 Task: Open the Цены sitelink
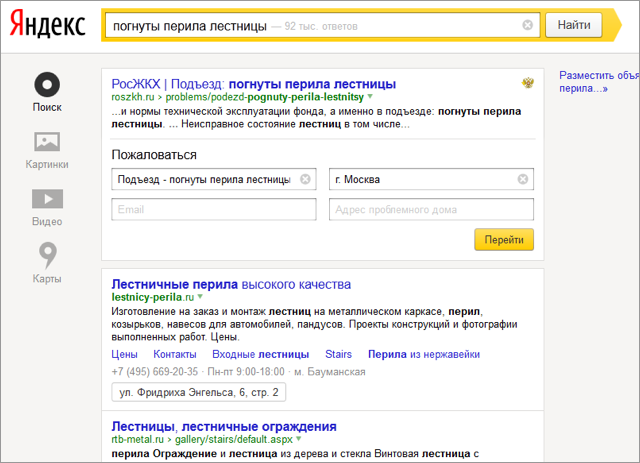coord(124,354)
